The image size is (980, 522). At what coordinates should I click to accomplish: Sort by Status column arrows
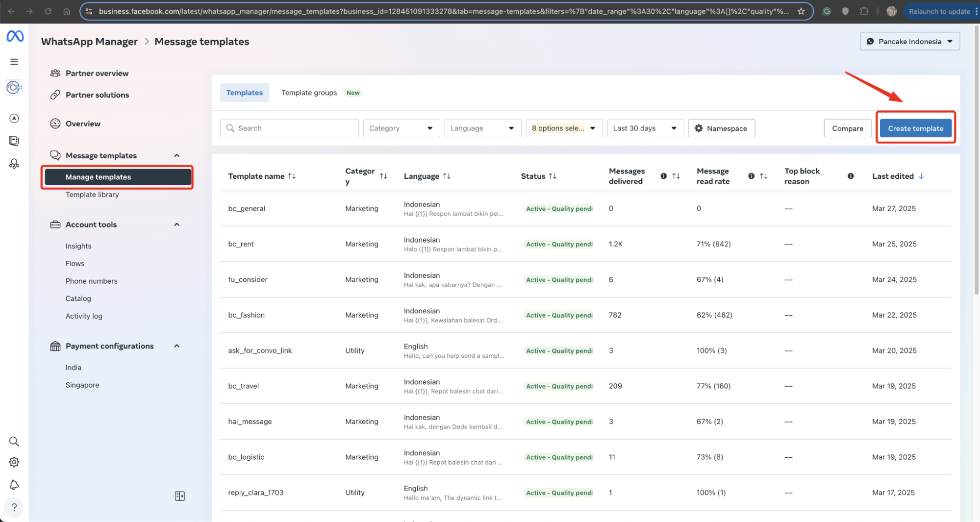[553, 176]
